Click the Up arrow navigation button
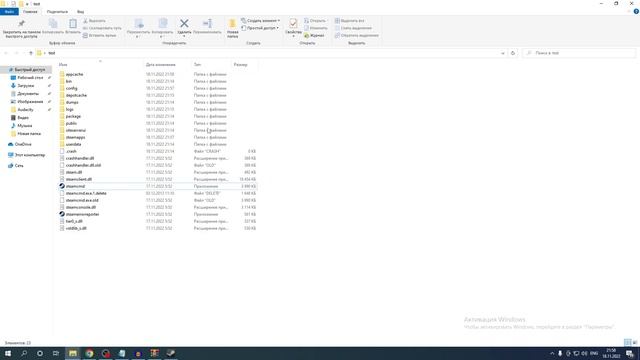The width and height of the screenshot is (640, 360). click(31, 53)
